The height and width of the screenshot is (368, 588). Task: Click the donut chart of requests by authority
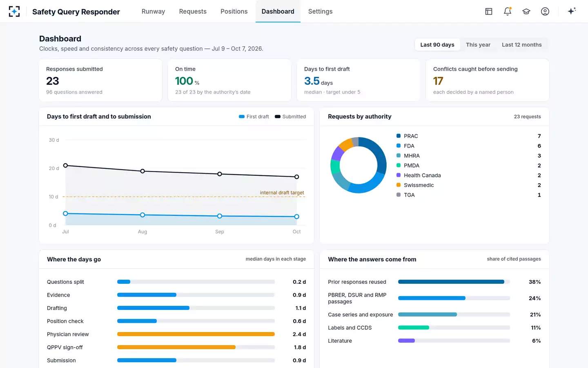(x=359, y=165)
